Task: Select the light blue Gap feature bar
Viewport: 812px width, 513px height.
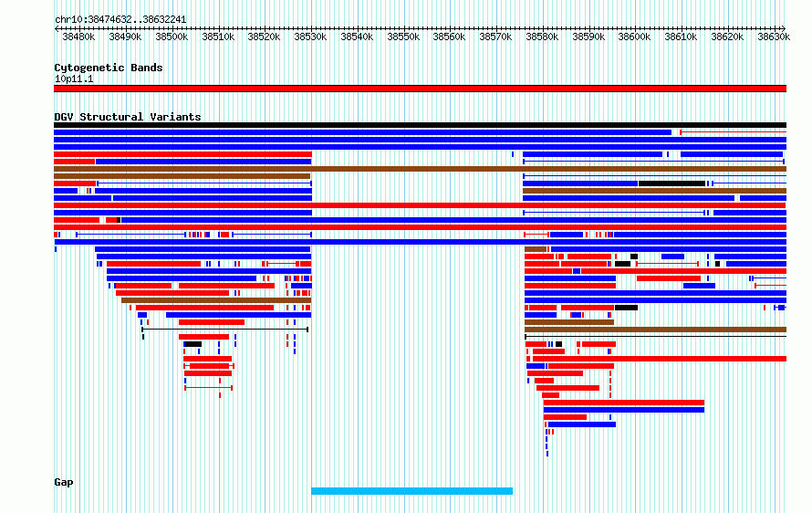Action: pyautogui.click(x=411, y=491)
